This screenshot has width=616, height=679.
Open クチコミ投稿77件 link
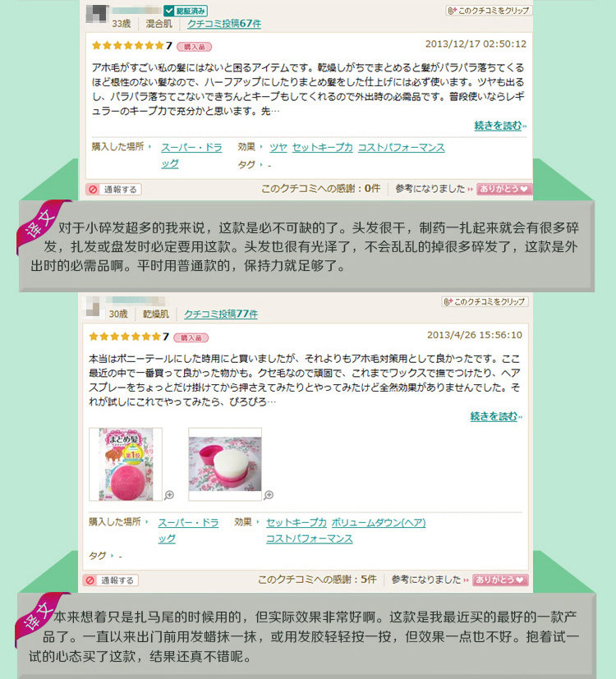(x=221, y=314)
